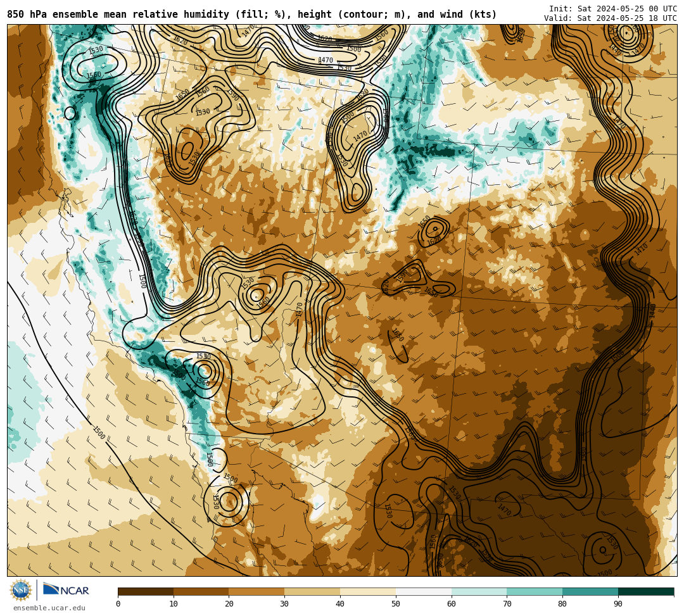Click the colorbar tick label 10
This screenshot has height=616, width=684.
click(x=174, y=604)
